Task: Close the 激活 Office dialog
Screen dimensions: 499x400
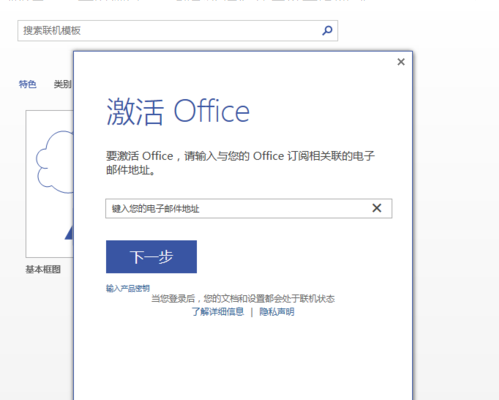Action: pyautogui.click(x=401, y=62)
